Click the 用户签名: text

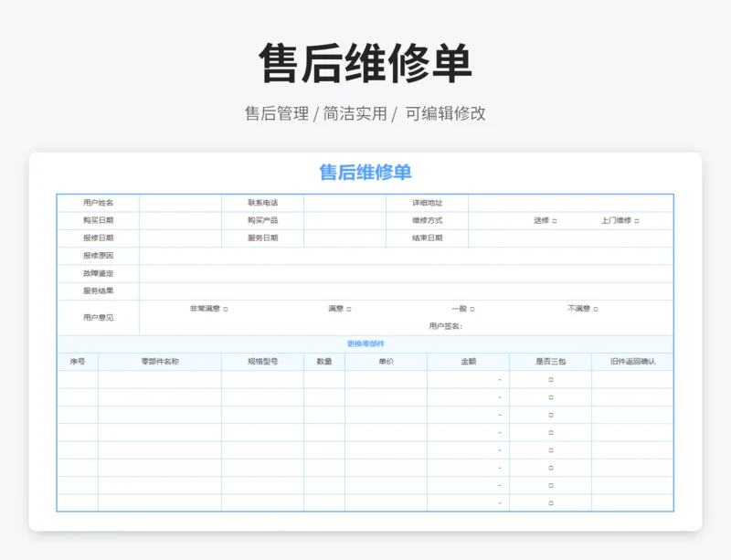pyautogui.click(x=446, y=326)
